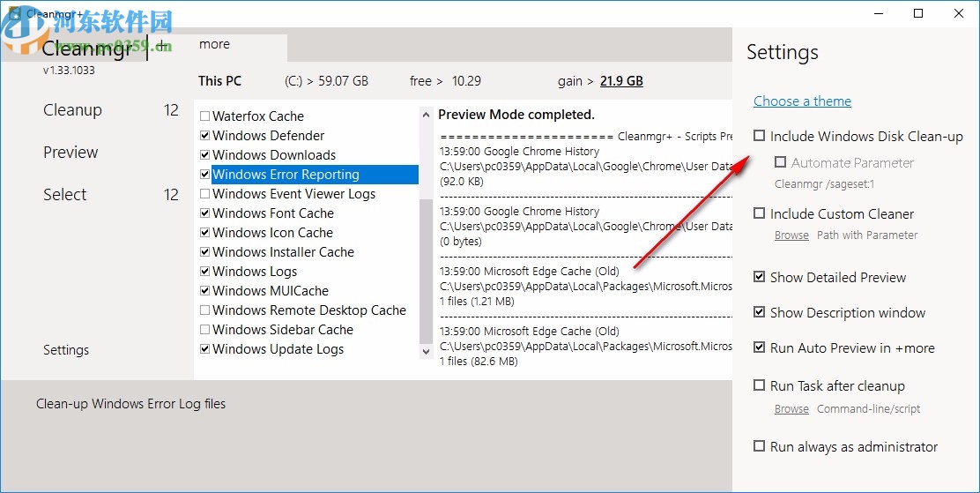The height and width of the screenshot is (493, 980).
Task: Select the Windows Update Logs label
Action: 278,349
